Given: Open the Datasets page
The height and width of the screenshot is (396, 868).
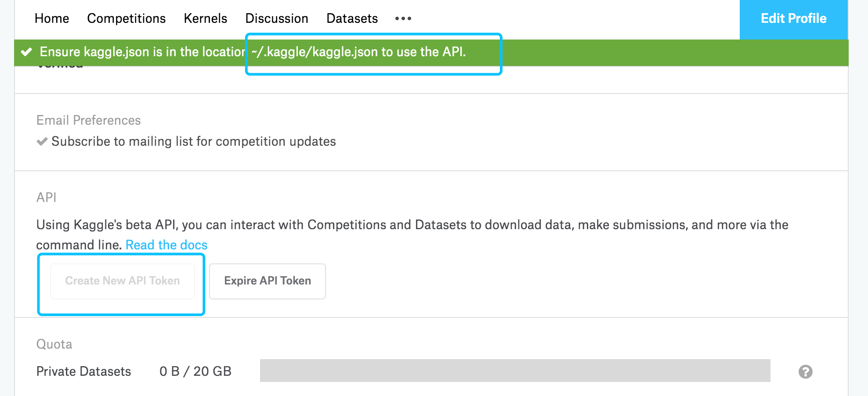Looking at the screenshot, I should click(352, 18).
